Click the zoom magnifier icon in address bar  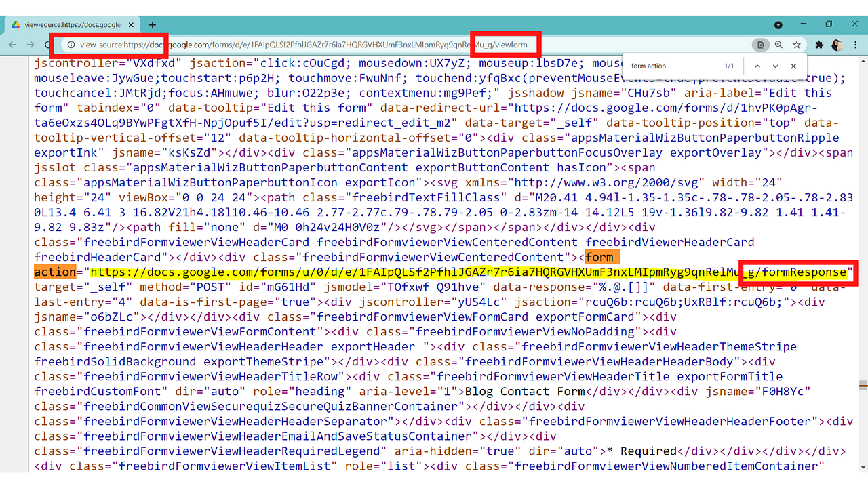coord(778,43)
